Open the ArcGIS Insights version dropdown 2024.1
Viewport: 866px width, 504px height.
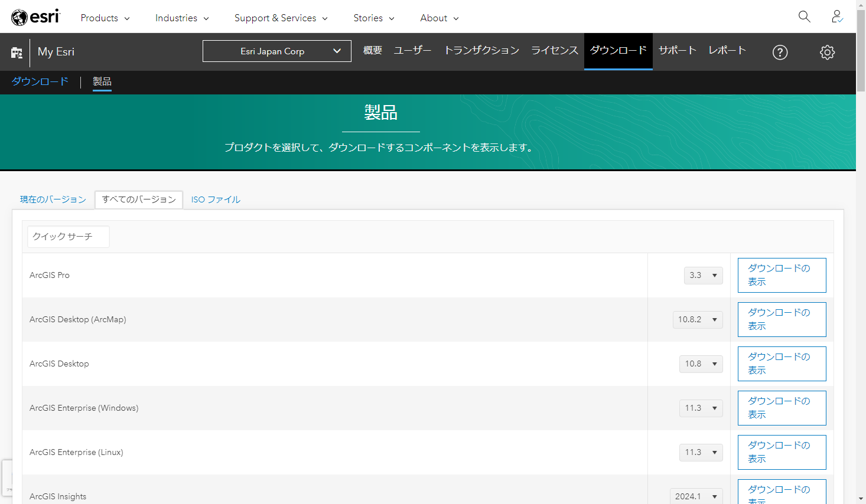[x=696, y=496]
